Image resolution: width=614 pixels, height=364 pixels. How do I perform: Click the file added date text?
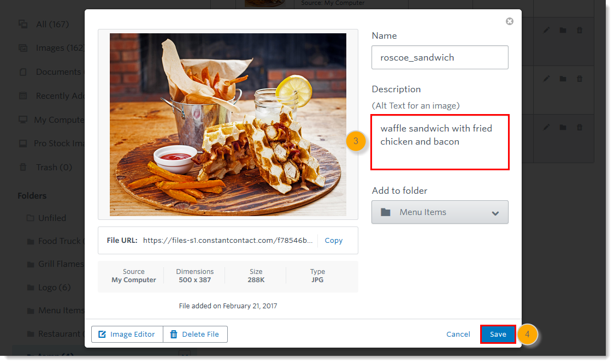228,306
